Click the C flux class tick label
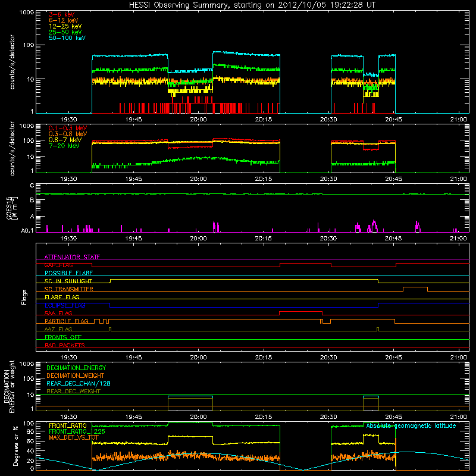This screenshot has width=476, height=476. pyautogui.click(x=32, y=186)
